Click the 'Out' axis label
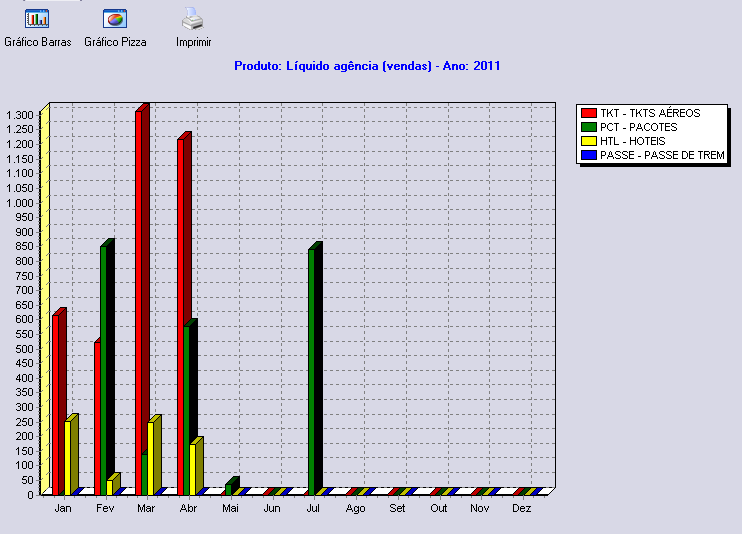This screenshot has width=742, height=534. tap(439, 508)
